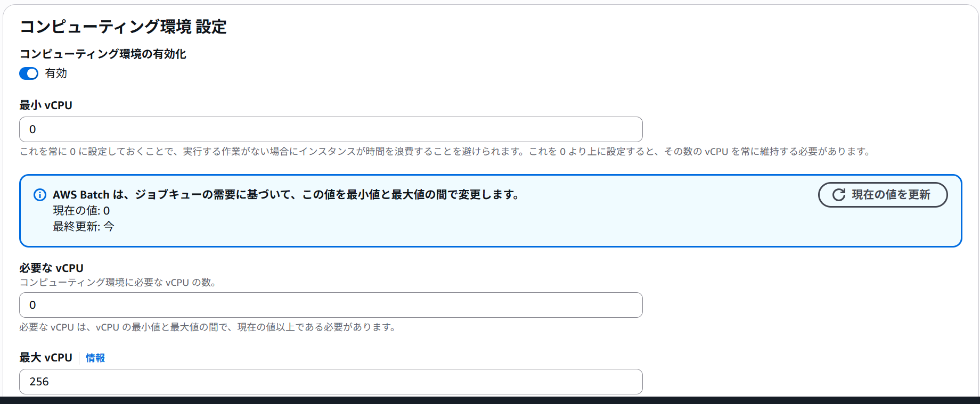Click the 有効 label beside the toggle
The width and height of the screenshot is (980, 404).
coord(56,73)
